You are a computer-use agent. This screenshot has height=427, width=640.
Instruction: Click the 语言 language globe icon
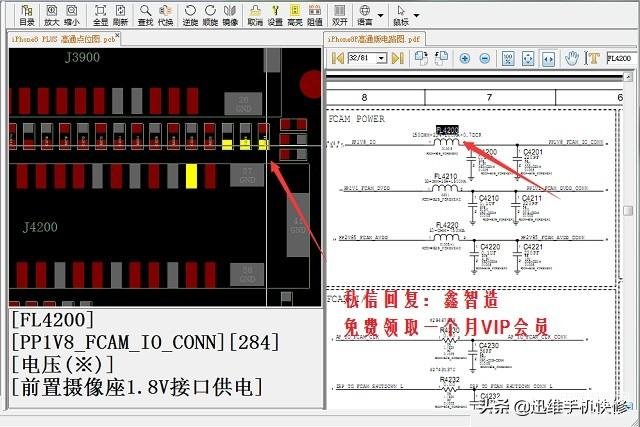pos(365,16)
